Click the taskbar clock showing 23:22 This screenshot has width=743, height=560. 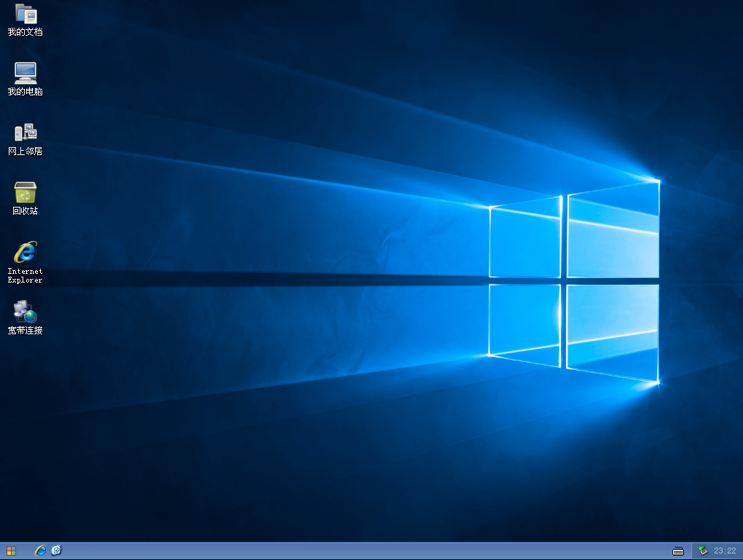725,551
